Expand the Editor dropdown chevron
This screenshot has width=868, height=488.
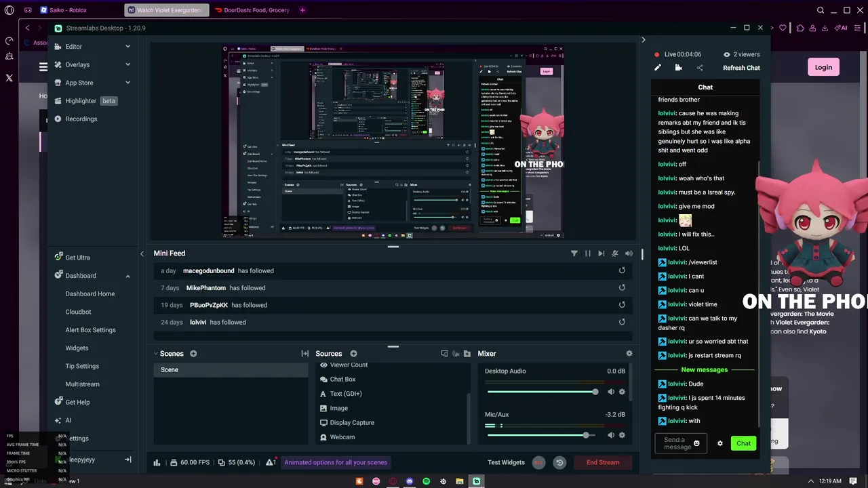(x=127, y=47)
